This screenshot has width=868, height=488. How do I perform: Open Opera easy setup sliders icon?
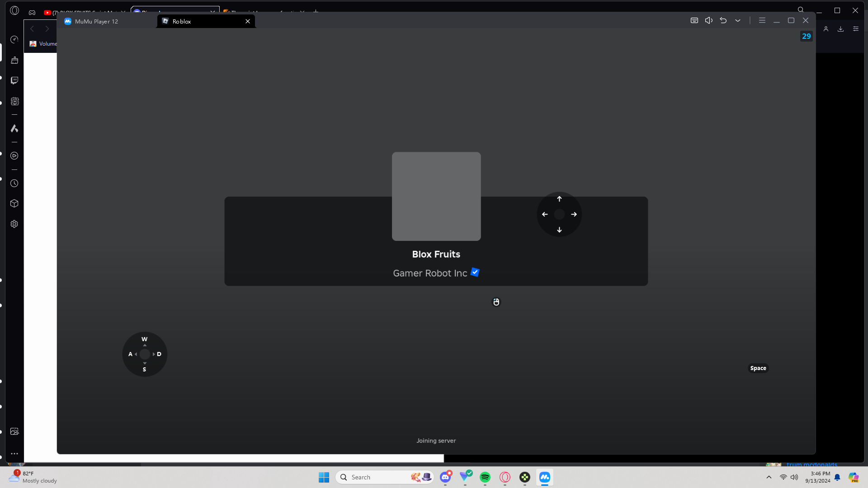[x=856, y=29]
